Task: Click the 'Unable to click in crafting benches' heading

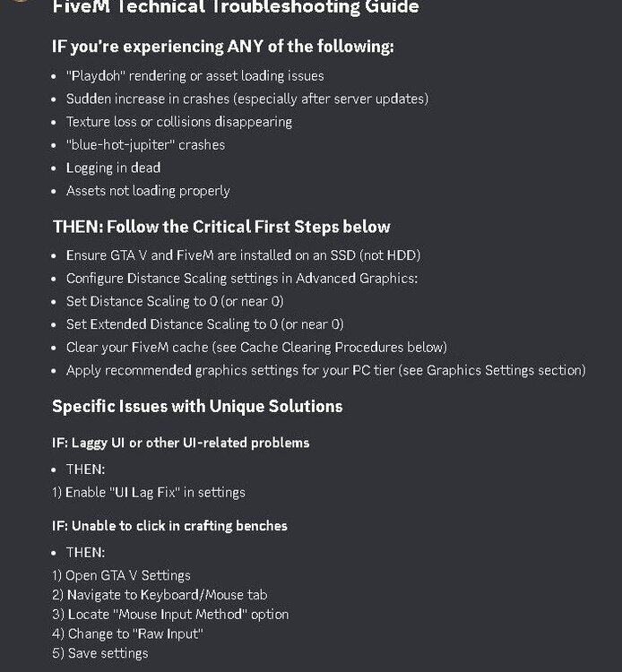Action: pyautogui.click(x=169, y=526)
